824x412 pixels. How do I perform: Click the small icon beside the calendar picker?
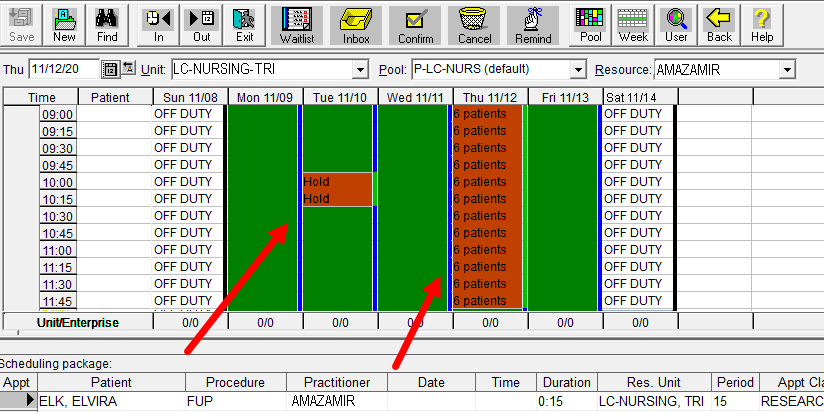[129, 68]
